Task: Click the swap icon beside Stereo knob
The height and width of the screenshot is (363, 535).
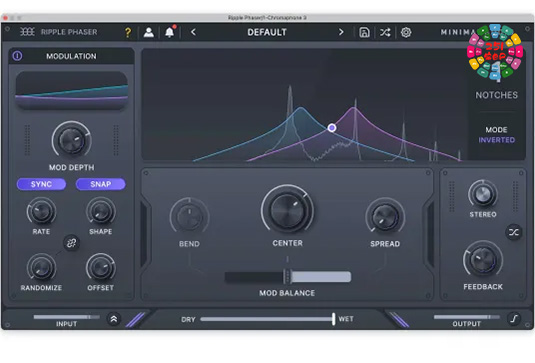Action: (514, 232)
